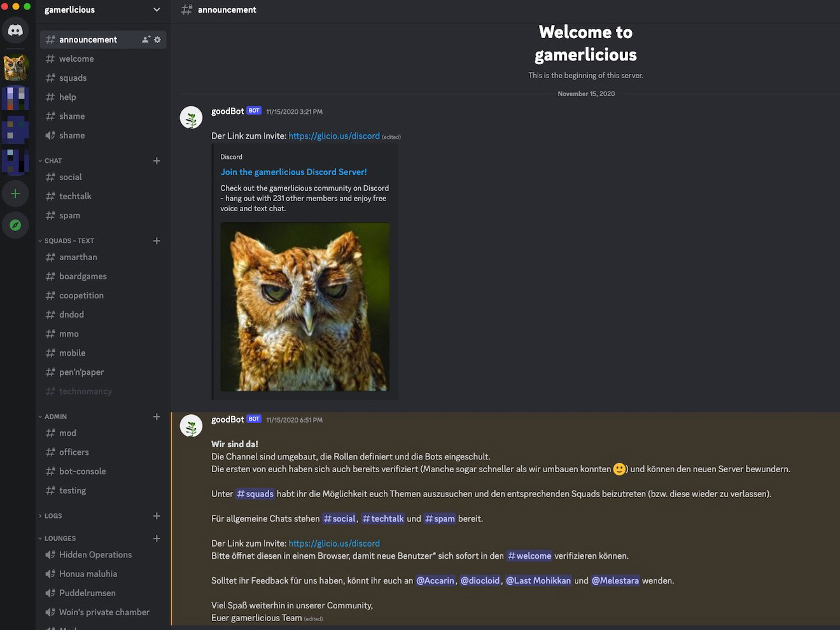Add a server with the green plus icon
840x630 pixels.
[15, 193]
